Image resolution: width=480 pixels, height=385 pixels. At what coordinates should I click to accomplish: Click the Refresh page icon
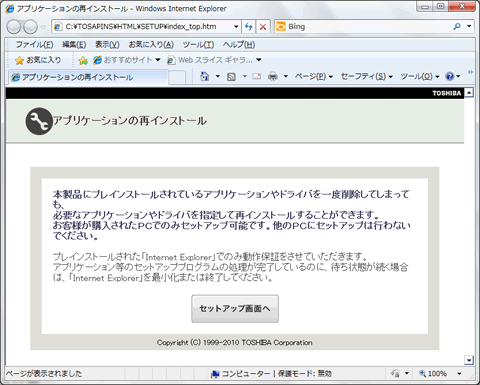click(x=249, y=27)
